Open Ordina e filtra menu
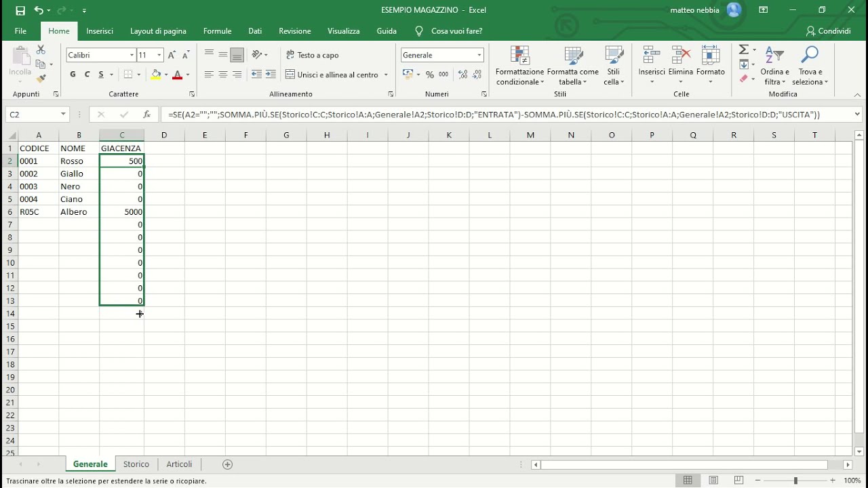This screenshot has width=868, height=488. point(774,66)
